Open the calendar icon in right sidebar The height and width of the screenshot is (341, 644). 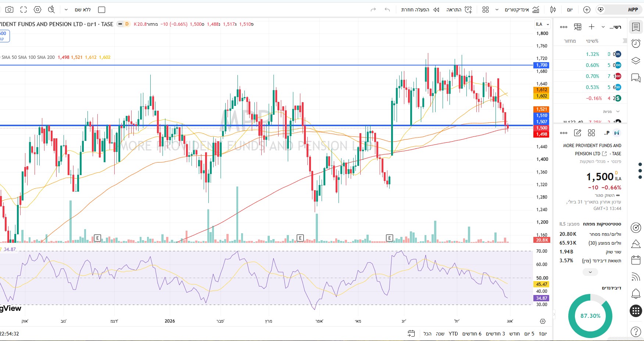click(x=636, y=260)
